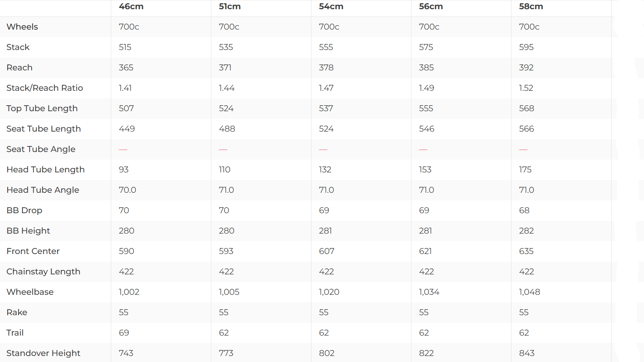This screenshot has width=644, height=362.
Task: Click the 70.0 head tube angle value
Action: 127,190
